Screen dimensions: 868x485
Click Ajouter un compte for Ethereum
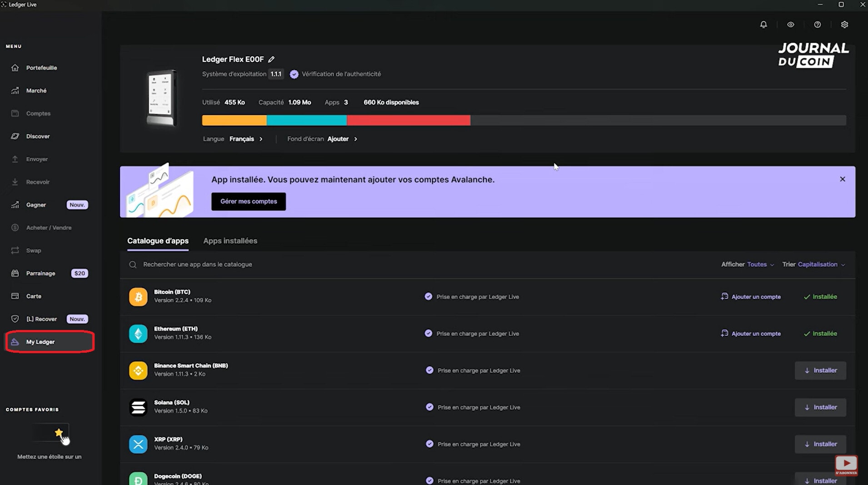(x=751, y=334)
